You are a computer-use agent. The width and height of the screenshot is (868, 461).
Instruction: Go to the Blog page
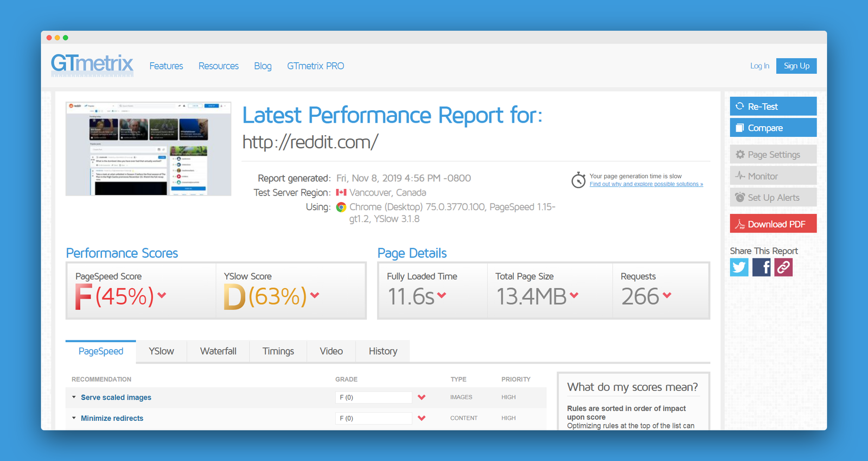tap(263, 66)
